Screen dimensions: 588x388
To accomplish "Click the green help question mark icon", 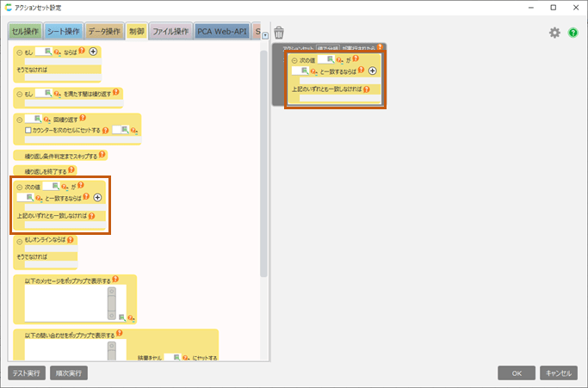I will tap(573, 33).
